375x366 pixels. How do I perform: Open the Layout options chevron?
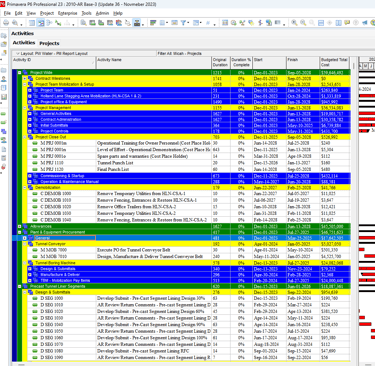[x=17, y=53]
